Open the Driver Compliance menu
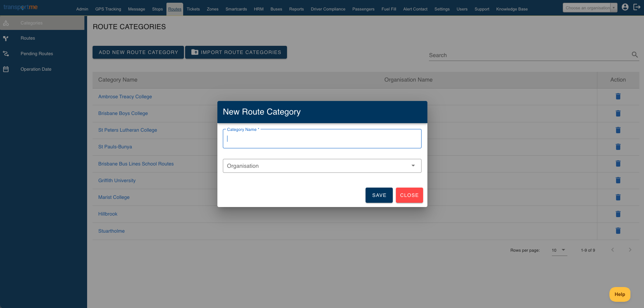The height and width of the screenshot is (308, 644). click(x=328, y=9)
